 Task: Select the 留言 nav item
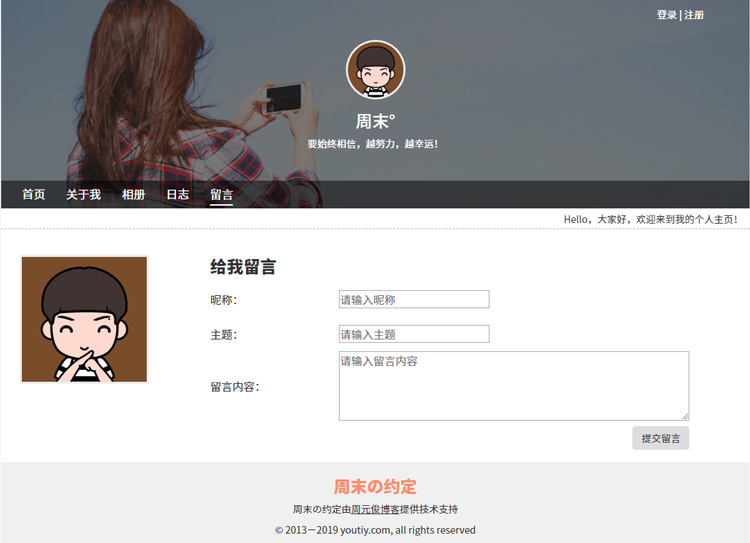pos(221,195)
